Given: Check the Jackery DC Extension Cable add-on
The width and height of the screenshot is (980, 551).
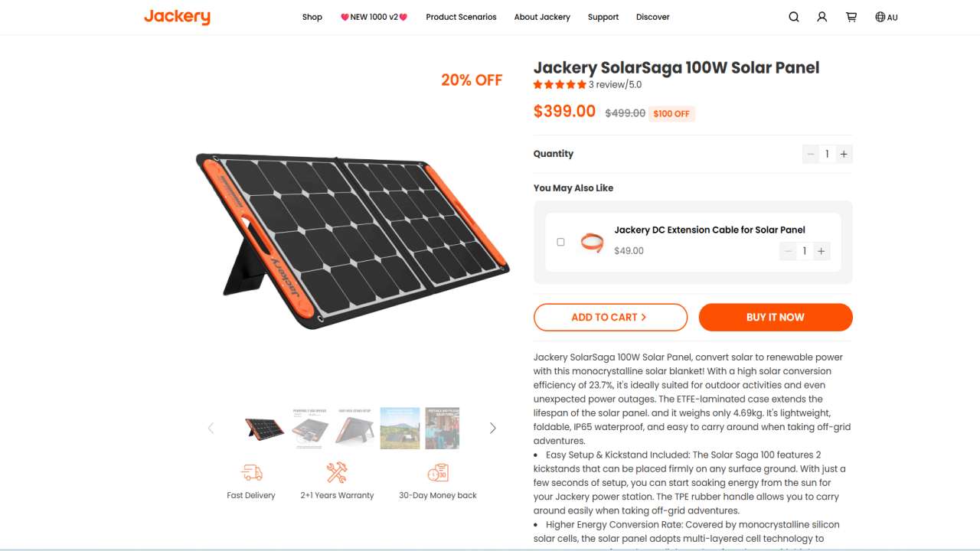Looking at the screenshot, I should (x=560, y=241).
